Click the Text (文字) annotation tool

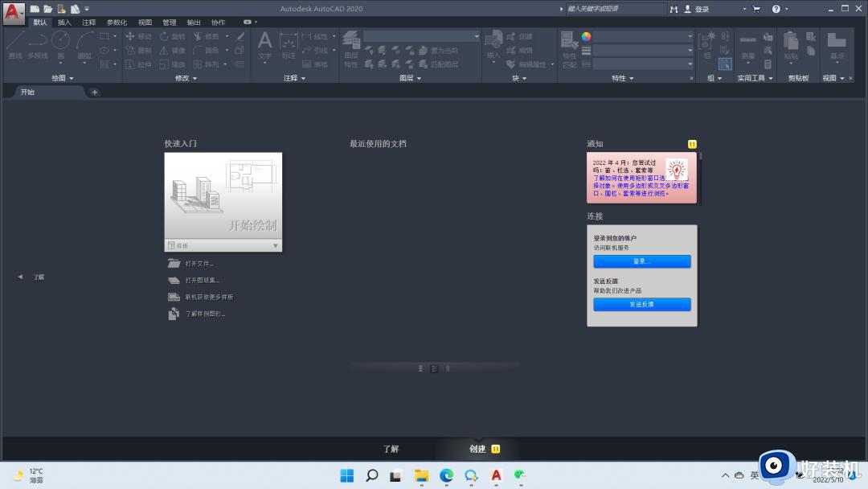point(265,45)
